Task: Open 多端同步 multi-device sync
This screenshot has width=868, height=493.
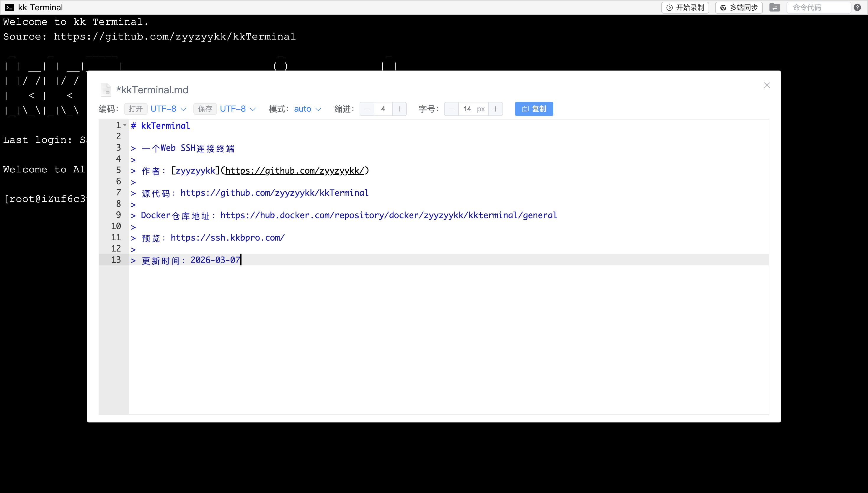Action: point(739,7)
